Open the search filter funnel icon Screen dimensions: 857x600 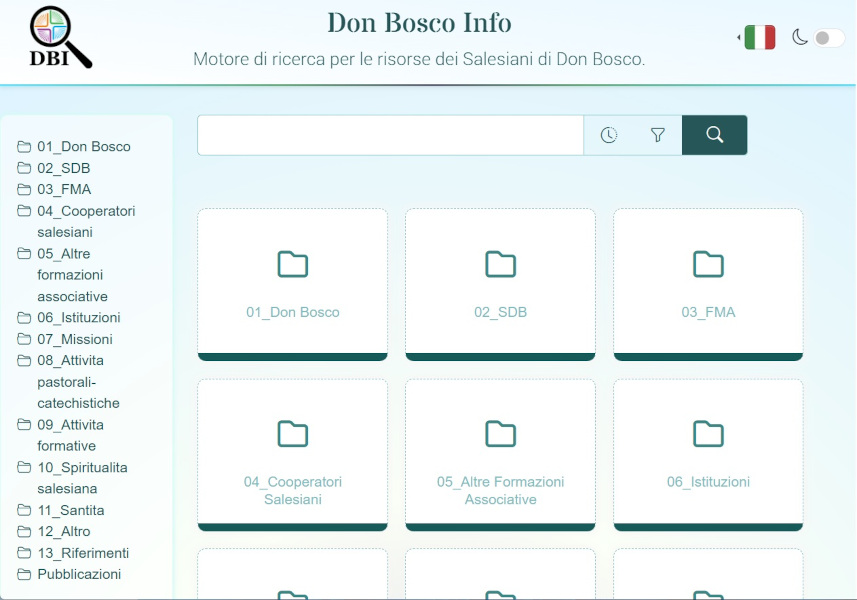click(x=657, y=135)
